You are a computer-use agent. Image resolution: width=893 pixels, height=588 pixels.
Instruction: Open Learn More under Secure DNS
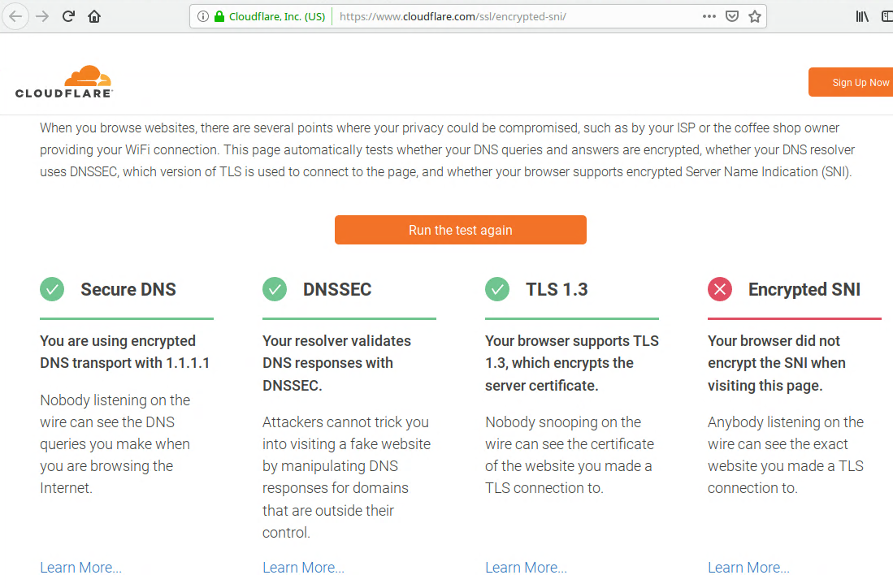[81, 568]
